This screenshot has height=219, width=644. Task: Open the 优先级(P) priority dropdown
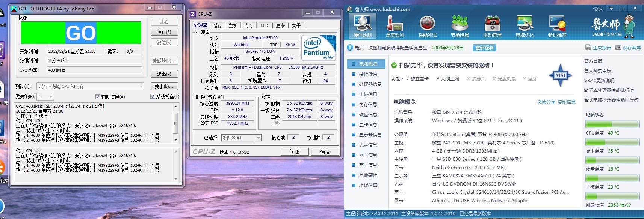(45, 97)
